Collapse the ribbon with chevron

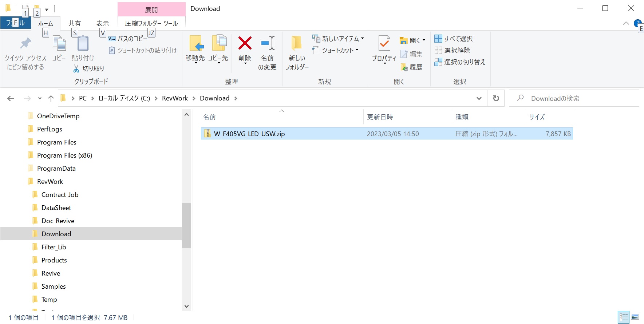(x=626, y=23)
